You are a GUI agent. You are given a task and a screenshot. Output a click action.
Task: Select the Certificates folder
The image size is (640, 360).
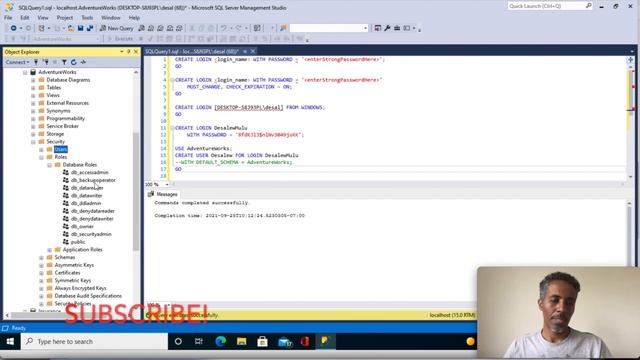click(x=67, y=273)
